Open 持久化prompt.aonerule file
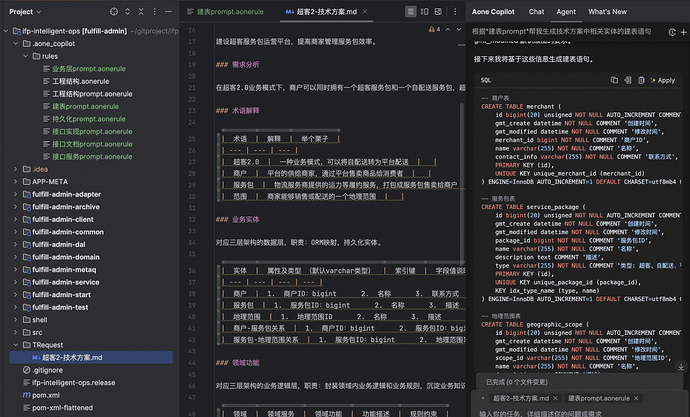The height and width of the screenshot is (417, 690). click(88, 119)
